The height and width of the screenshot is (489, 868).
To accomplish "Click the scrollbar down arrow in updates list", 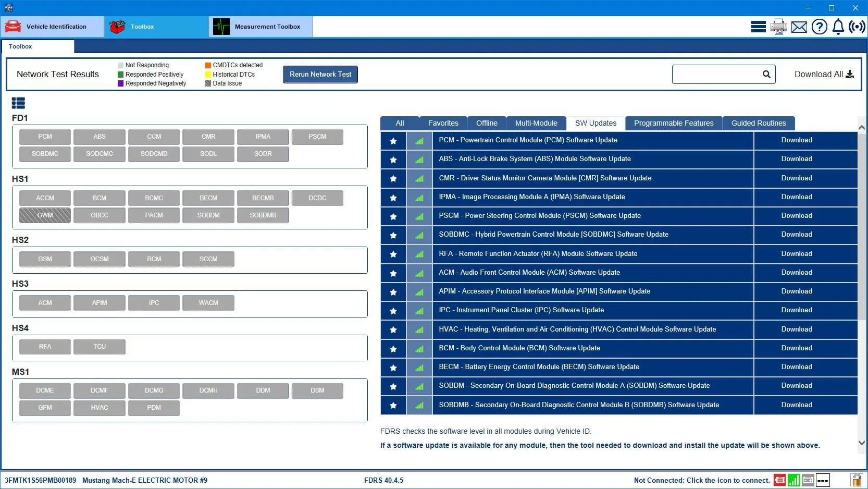I will [x=862, y=443].
